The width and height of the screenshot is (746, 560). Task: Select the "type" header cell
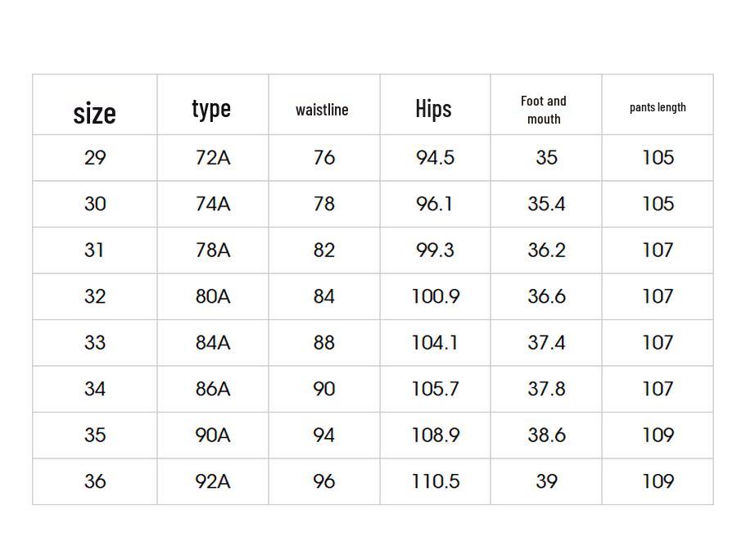tap(211, 108)
